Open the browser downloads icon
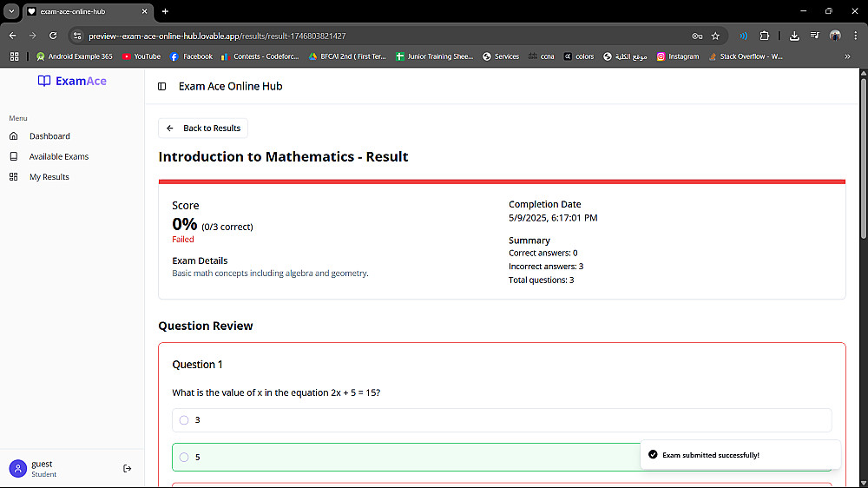Screen dimensions: 868x488 pos(794,36)
